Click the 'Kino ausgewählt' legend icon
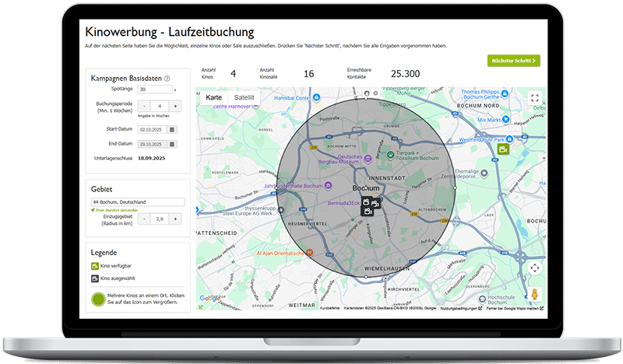 tap(95, 278)
